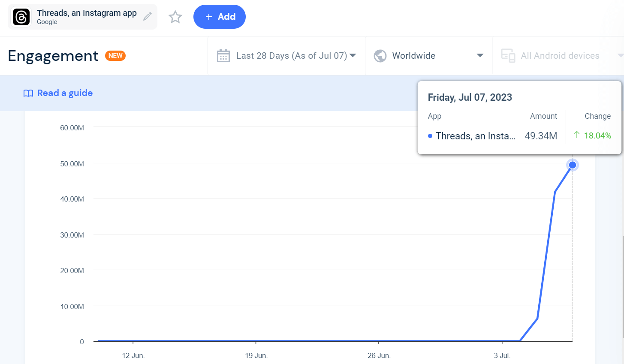Screen dimensions: 624x364
Task: Click the devices icon beside All Android devices
Action: (508, 55)
